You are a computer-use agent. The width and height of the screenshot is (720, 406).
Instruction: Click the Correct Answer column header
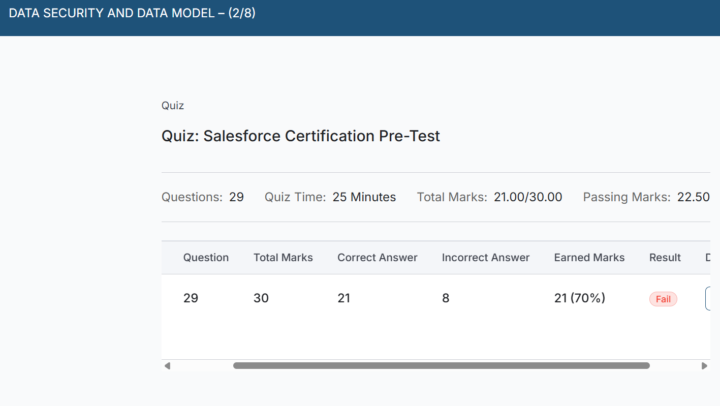pyautogui.click(x=377, y=258)
